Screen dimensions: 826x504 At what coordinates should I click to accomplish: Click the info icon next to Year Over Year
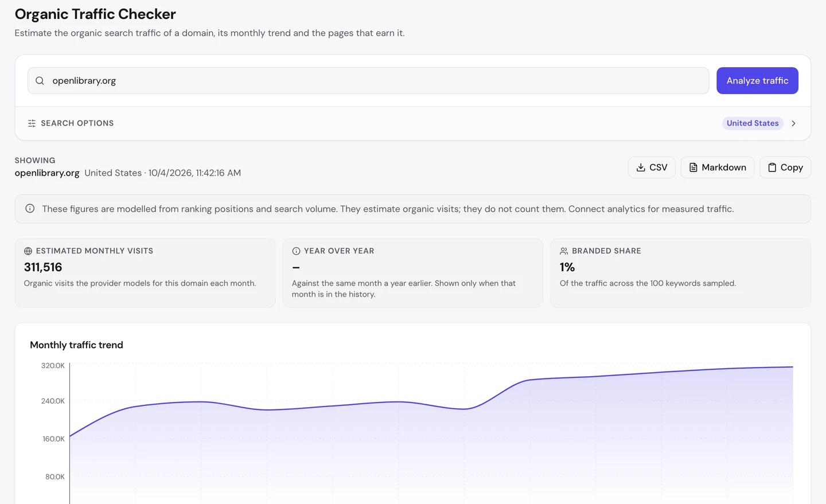coord(296,251)
